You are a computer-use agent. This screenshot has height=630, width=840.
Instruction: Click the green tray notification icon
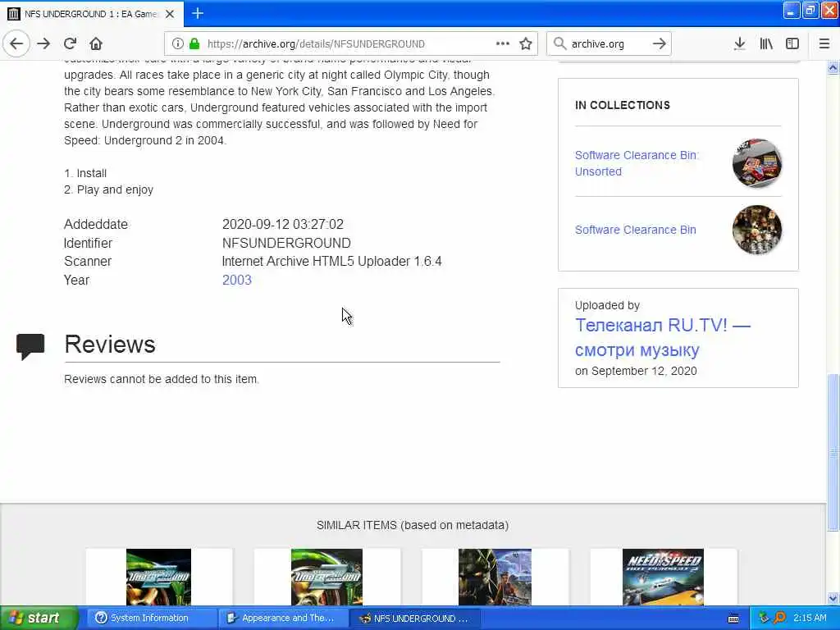pyautogui.click(x=764, y=618)
